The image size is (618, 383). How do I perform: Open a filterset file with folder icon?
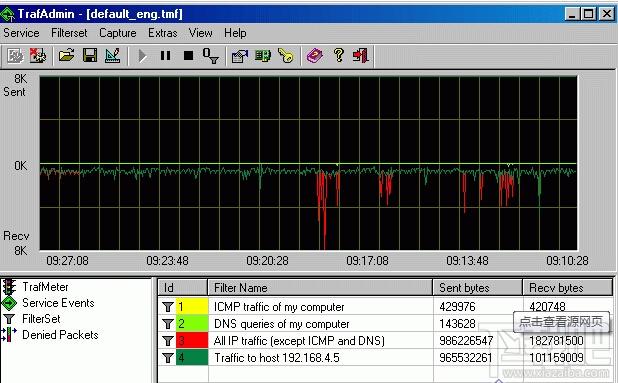pyautogui.click(x=67, y=56)
